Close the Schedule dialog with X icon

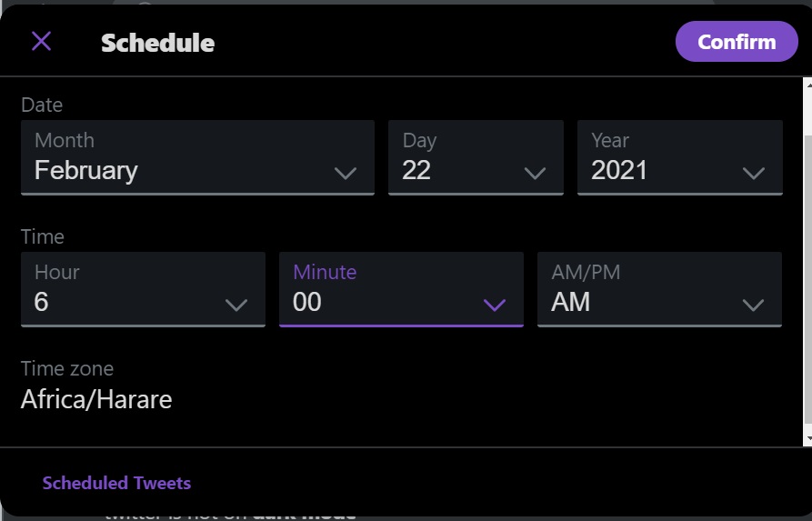(x=41, y=41)
